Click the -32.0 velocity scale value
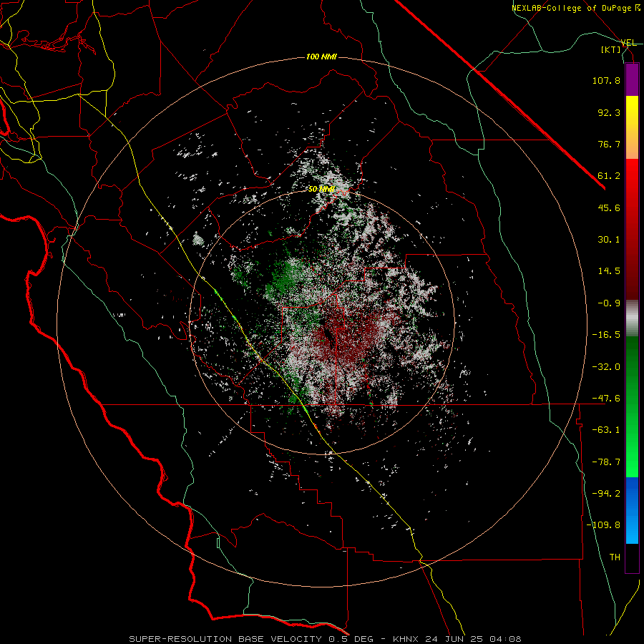Image resolution: width=644 pixels, height=644 pixels. (x=606, y=367)
